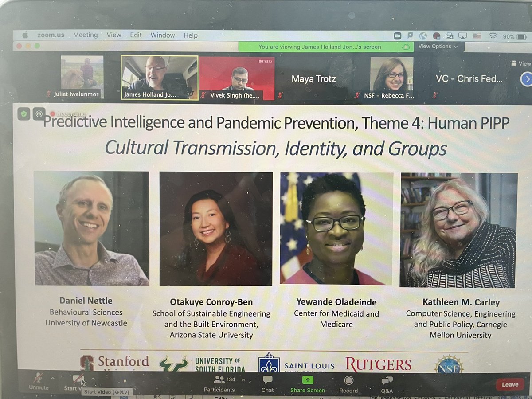Image resolution: width=532 pixels, height=399 pixels.
Task: Click the AirPlay display icon in menu bar
Action: (463, 36)
